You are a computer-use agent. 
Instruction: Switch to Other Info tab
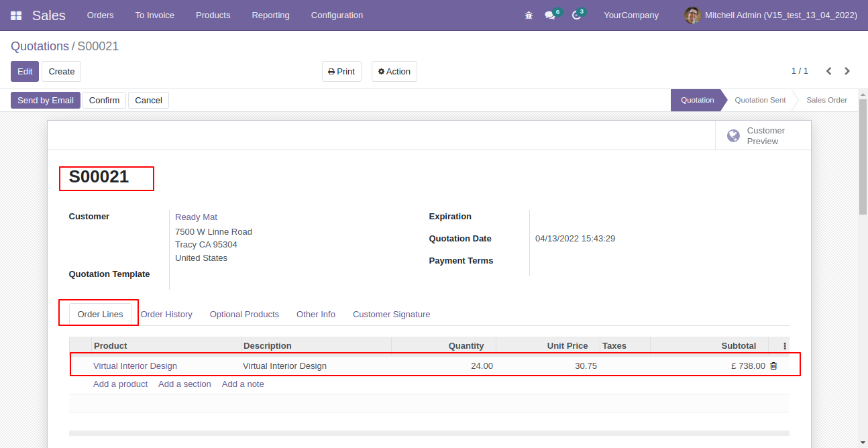tap(316, 315)
